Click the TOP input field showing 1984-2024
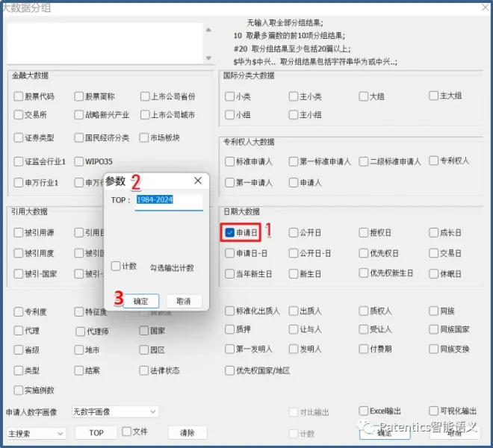Viewport: 493px width, 448px height. pyautogui.click(x=169, y=200)
